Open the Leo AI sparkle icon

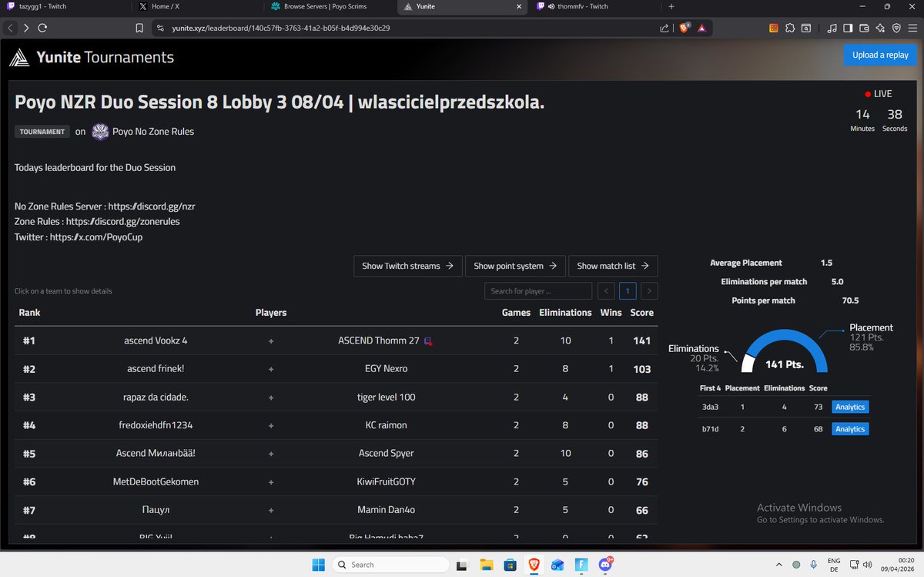880,28
